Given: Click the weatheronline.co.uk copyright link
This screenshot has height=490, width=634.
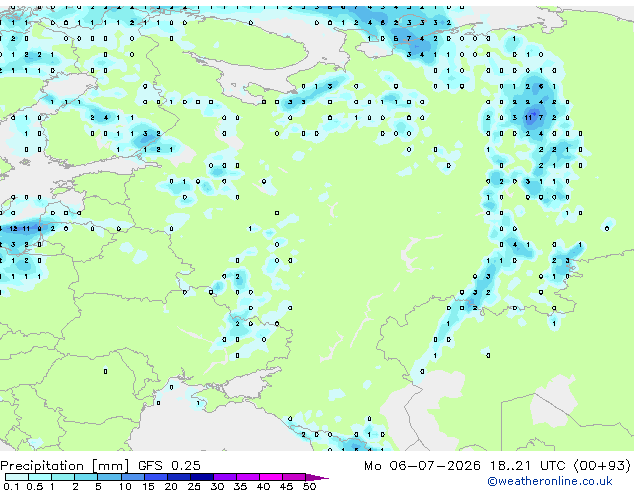Looking at the screenshot, I should (550, 481).
